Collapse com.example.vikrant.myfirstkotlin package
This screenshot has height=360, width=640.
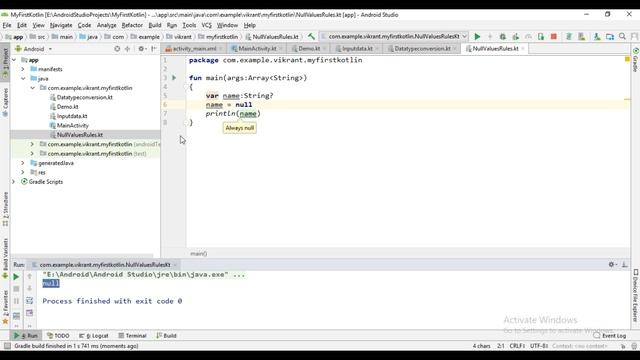pos(33,88)
